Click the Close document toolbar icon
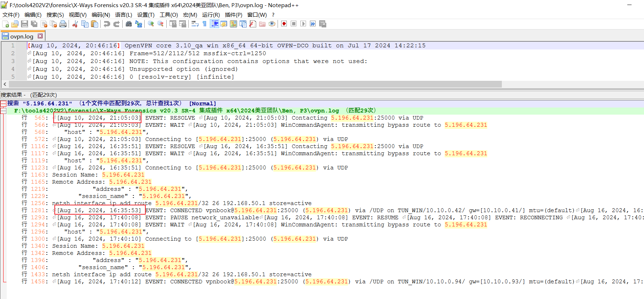Image resolution: width=644 pixels, height=299 pixels. click(x=44, y=24)
